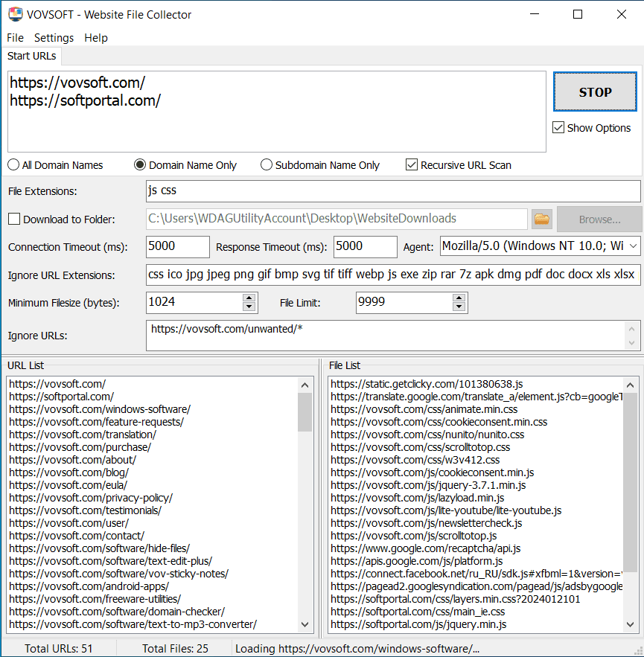Viewport: 644px width, 657px height.
Task: Click the URL List scrollbar thumb
Action: (x=305, y=412)
